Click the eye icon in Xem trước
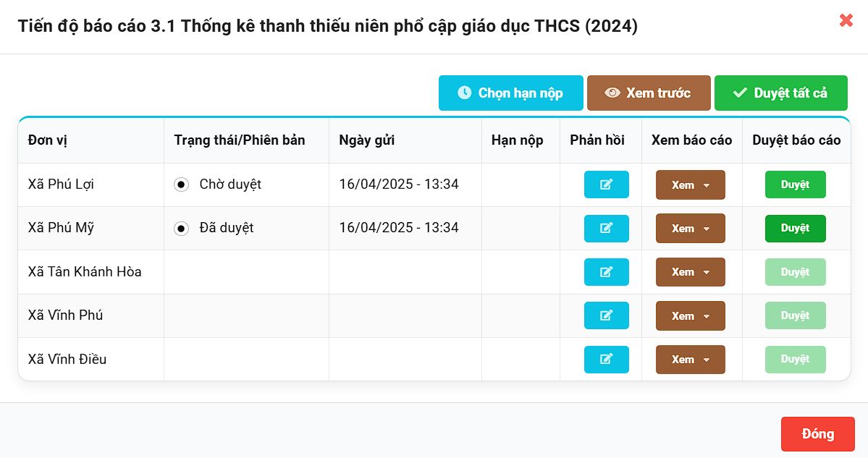This screenshot has width=868, height=458. tap(613, 93)
